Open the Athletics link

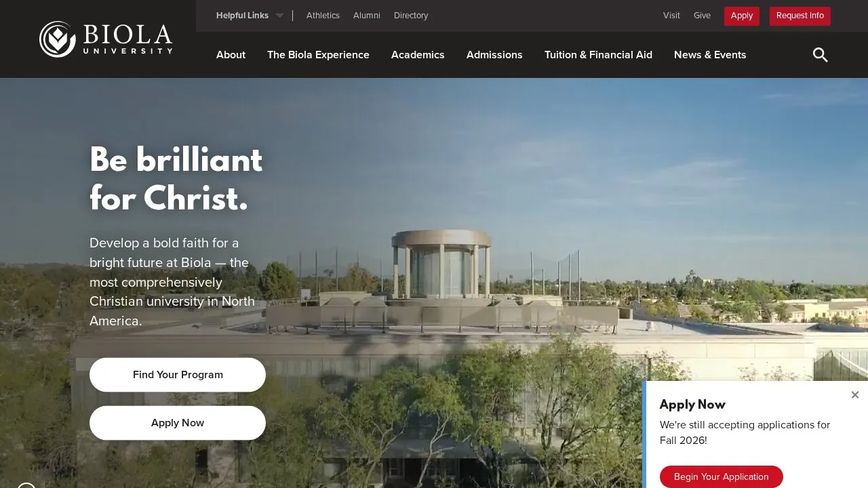(x=323, y=16)
